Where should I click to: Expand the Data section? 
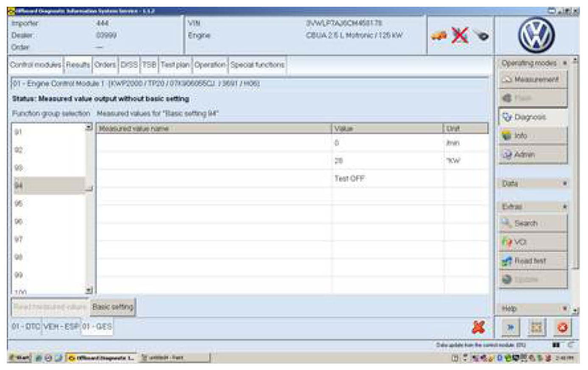tap(565, 184)
